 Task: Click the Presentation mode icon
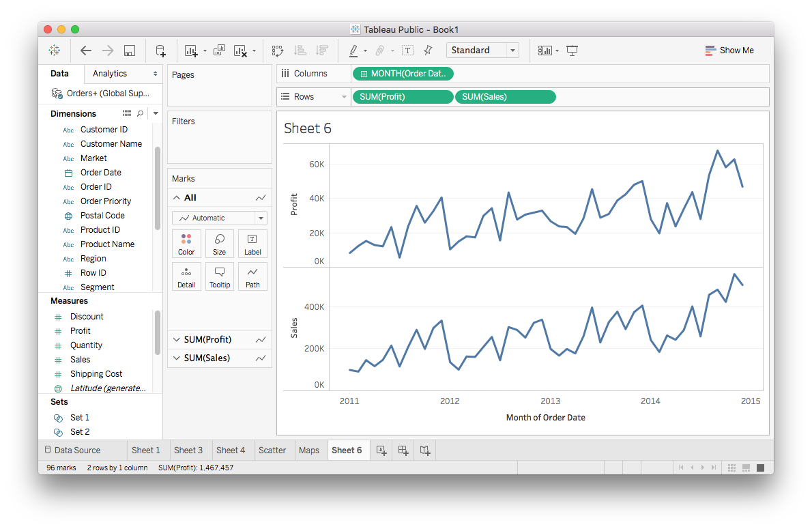[572, 51]
